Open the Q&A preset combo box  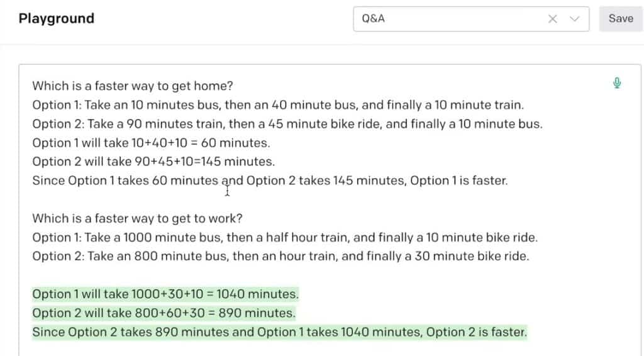coord(471,19)
